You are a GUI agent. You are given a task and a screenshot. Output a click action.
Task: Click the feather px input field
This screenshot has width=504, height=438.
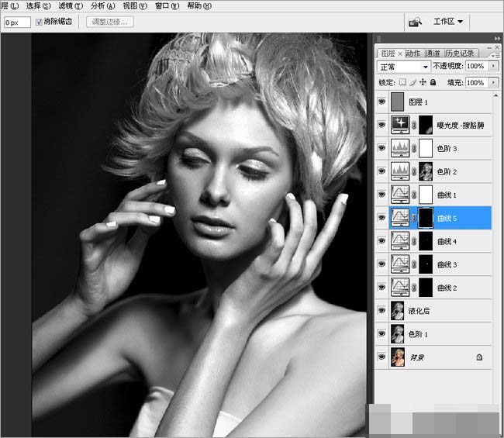tap(16, 22)
